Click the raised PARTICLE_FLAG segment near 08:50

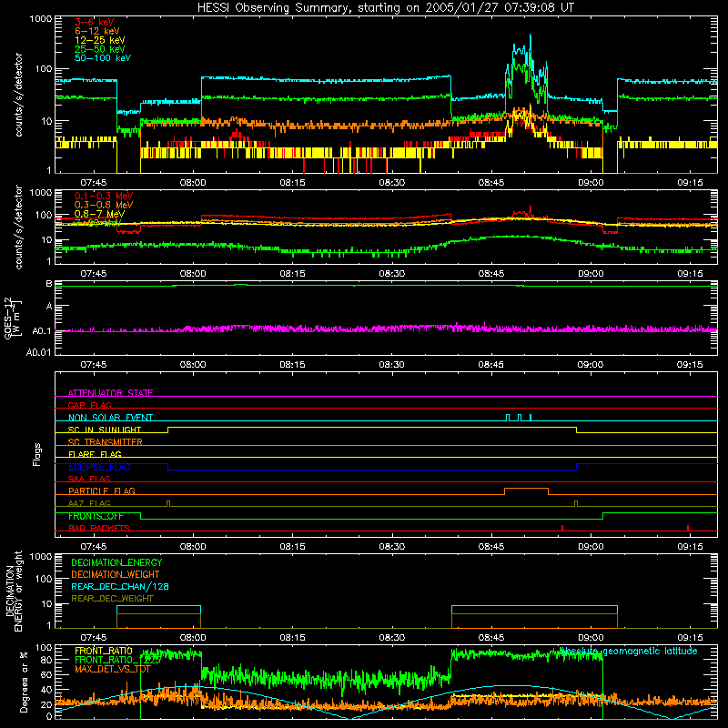pyautogui.click(x=526, y=489)
